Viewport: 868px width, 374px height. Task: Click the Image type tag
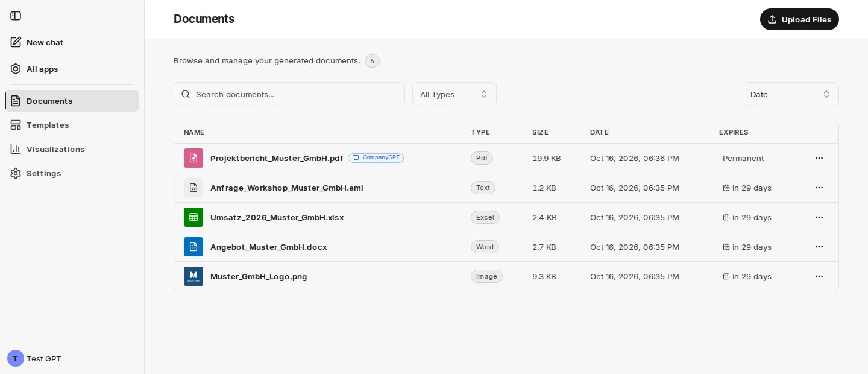pos(486,276)
